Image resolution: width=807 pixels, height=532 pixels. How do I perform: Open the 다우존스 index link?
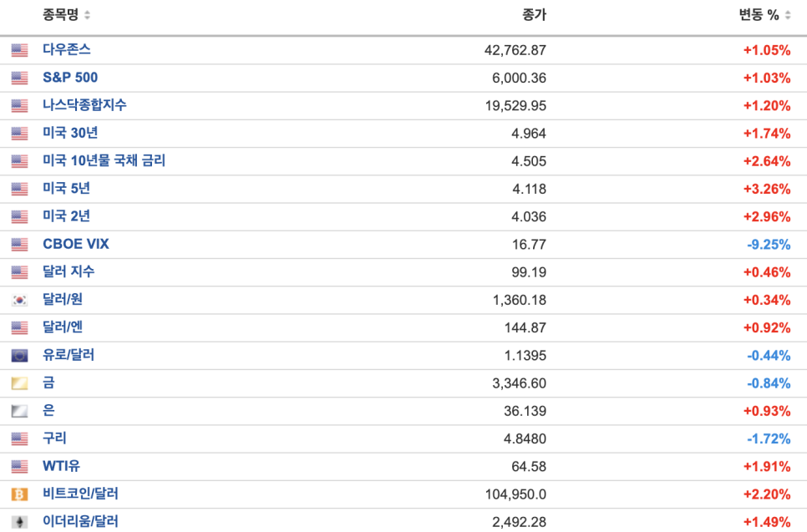[66, 49]
